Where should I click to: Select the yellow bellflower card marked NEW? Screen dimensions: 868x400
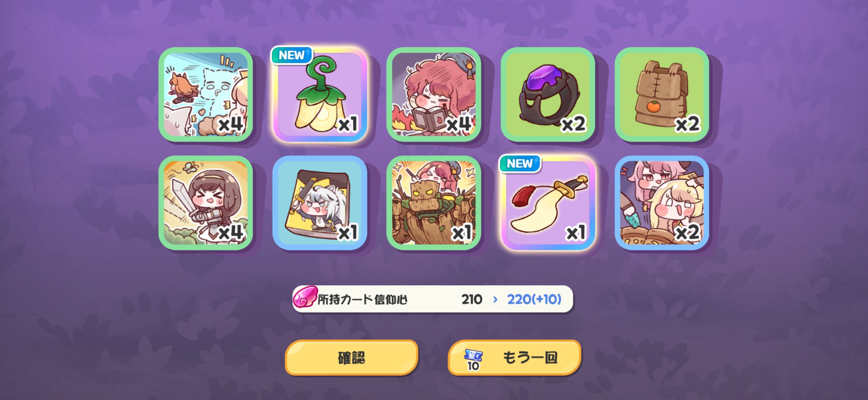click(x=320, y=94)
